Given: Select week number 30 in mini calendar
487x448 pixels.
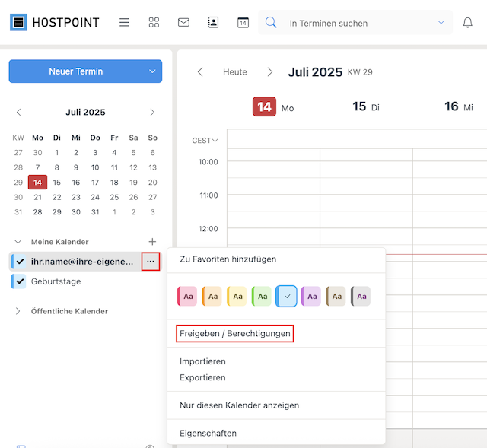Looking at the screenshot, I should [x=18, y=197].
